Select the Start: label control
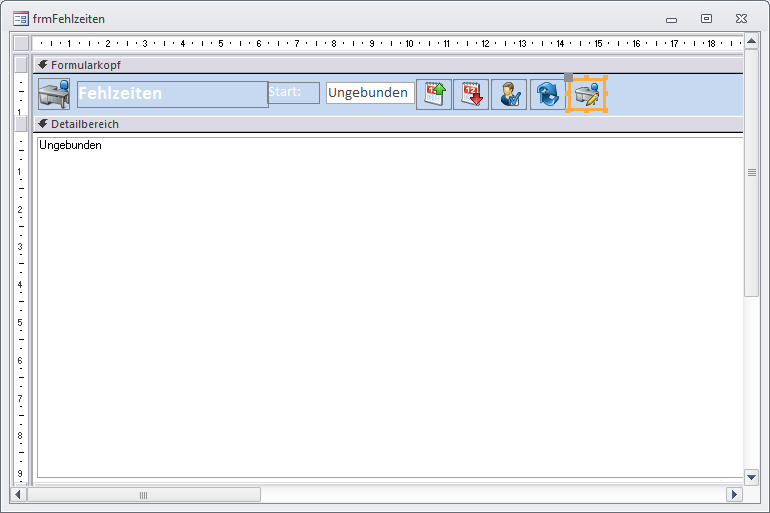 pyautogui.click(x=294, y=93)
